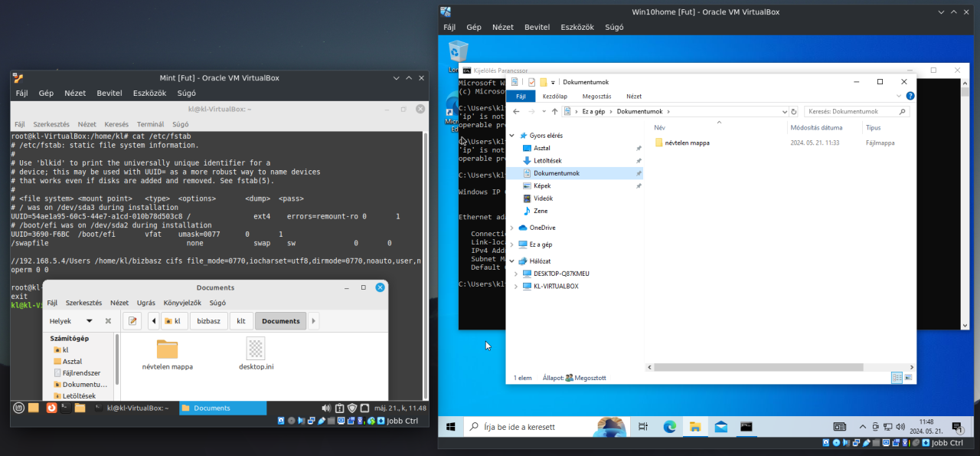Expand the Ez a gép tree node
The image size is (980, 456).
coord(512,244)
